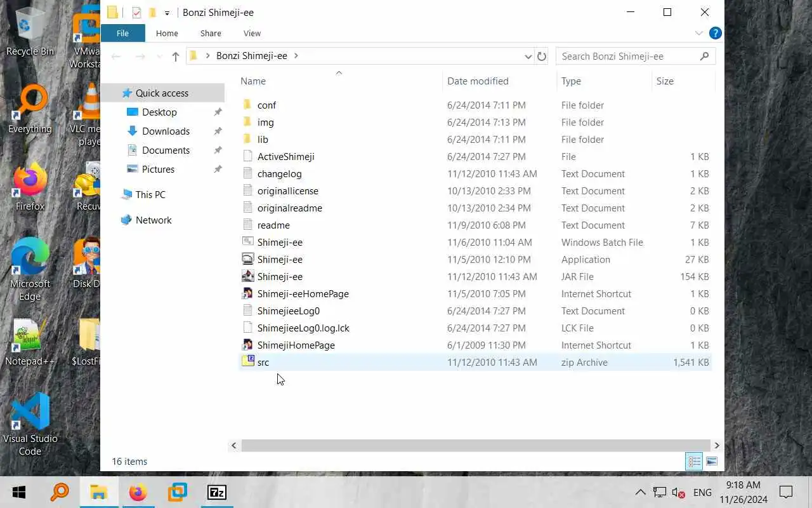The image size is (812, 508).
Task: Unpin Desktop from Quick access
Action: click(x=218, y=112)
